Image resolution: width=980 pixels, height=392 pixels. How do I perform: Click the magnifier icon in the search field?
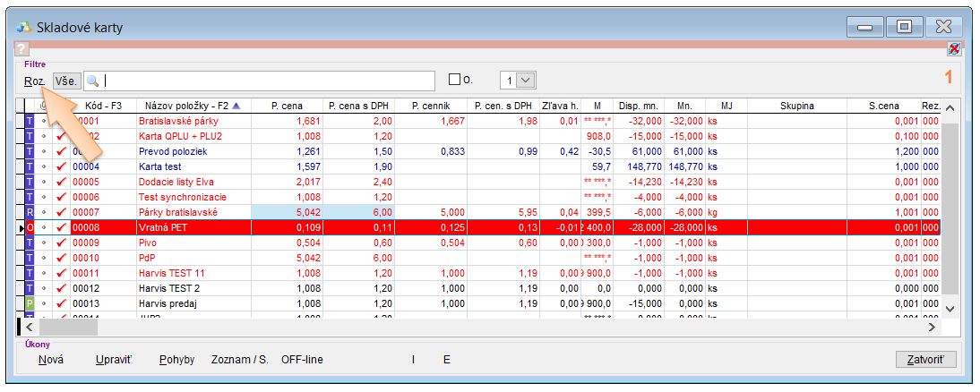pos(92,81)
